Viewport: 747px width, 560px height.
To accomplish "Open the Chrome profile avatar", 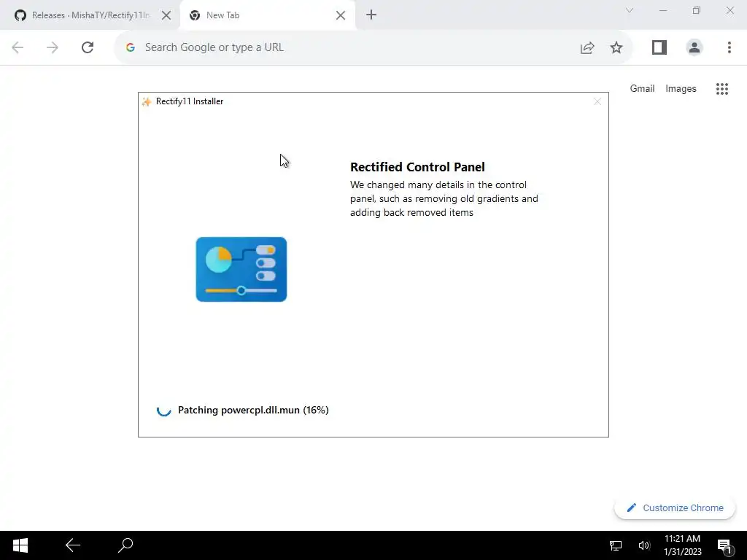I will pos(694,47).
